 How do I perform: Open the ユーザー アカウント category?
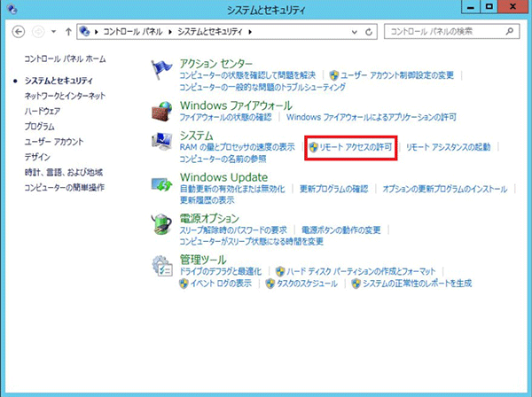54,142
